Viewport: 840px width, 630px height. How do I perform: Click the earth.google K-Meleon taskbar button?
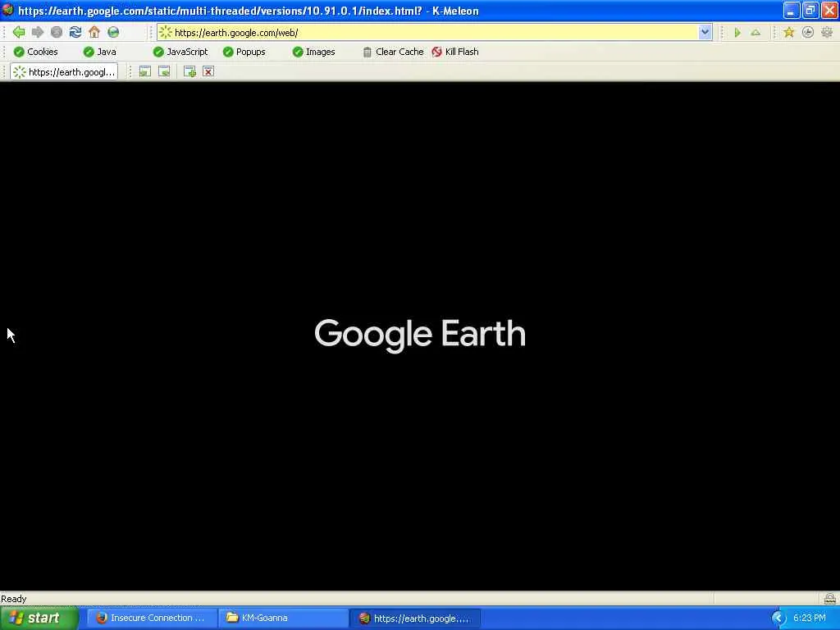[415, 618]
